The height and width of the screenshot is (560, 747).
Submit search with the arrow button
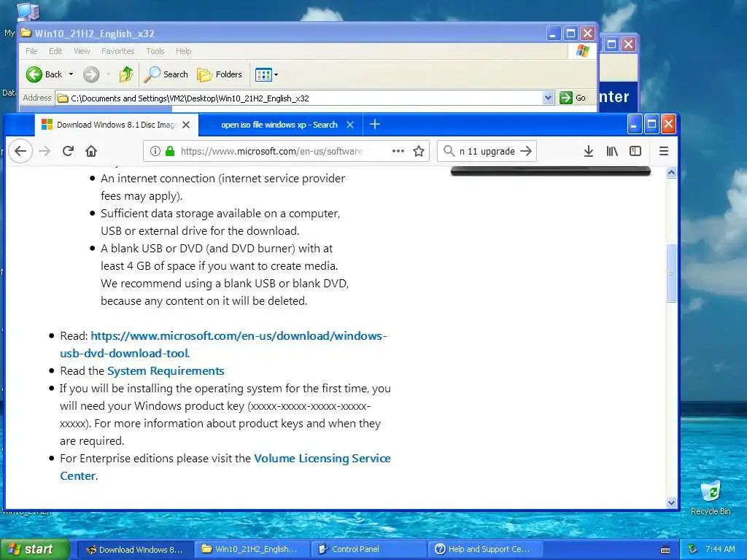526,151
